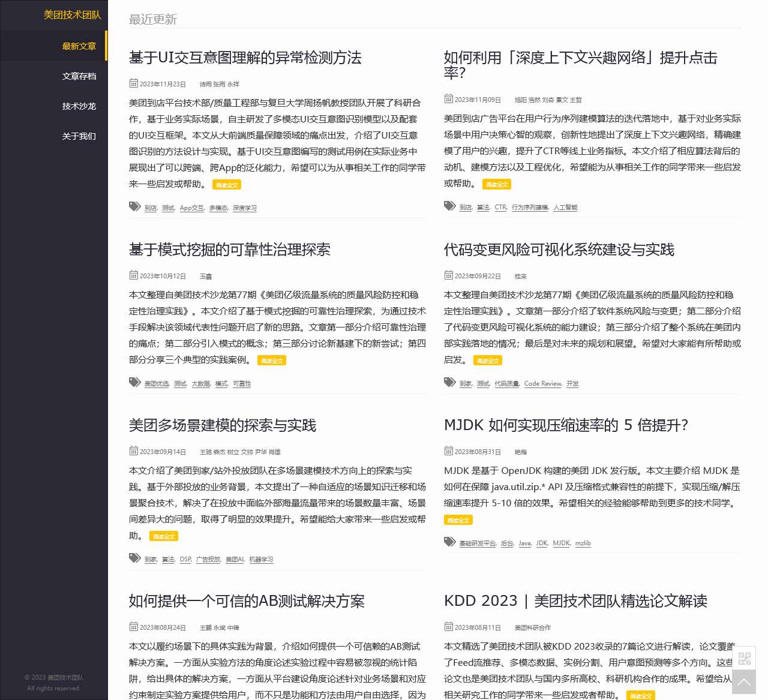Click the 美团AI tag
This screenshot has height=700, width=768.
tap(235, 559)
